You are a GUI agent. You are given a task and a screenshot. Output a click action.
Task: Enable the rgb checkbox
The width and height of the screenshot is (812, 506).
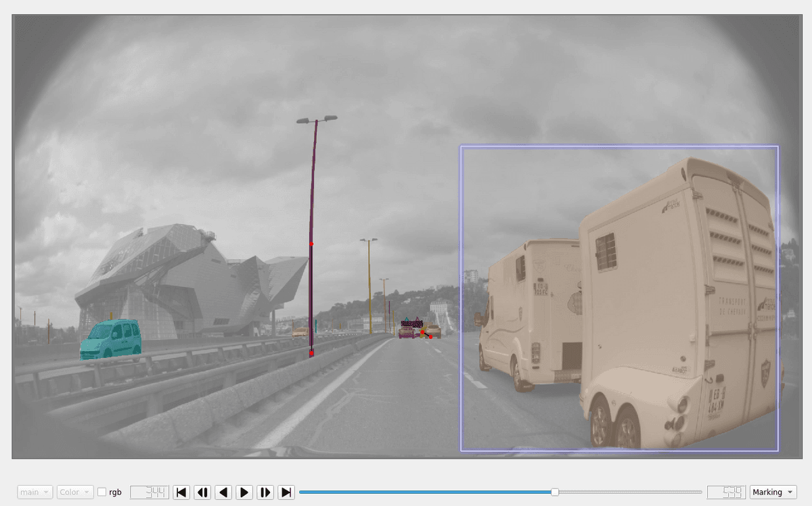[x=102, y=492]
